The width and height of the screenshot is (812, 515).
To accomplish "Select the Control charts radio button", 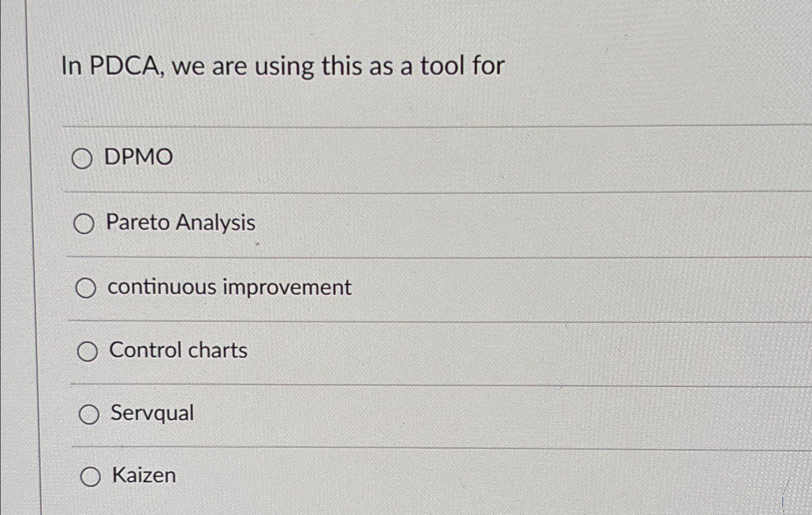I will pyautogui.click(x=88, y=351).
